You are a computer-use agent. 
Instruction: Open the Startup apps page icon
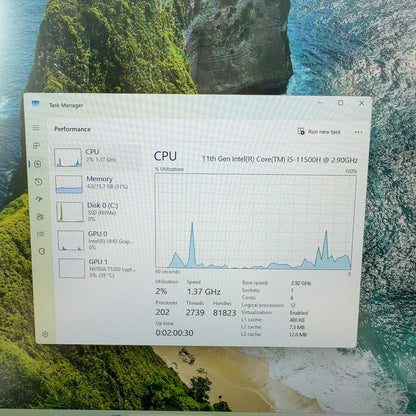pos(39,199)
